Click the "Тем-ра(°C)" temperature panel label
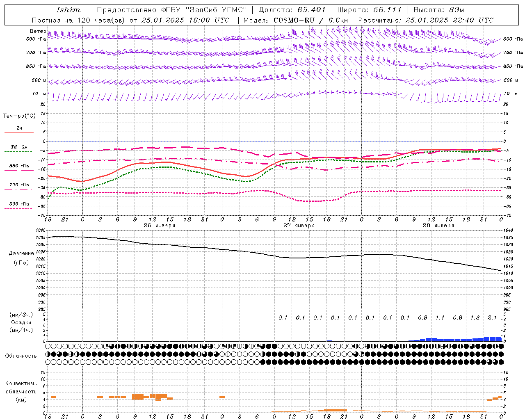525x420 pixels. coord(19,116)
